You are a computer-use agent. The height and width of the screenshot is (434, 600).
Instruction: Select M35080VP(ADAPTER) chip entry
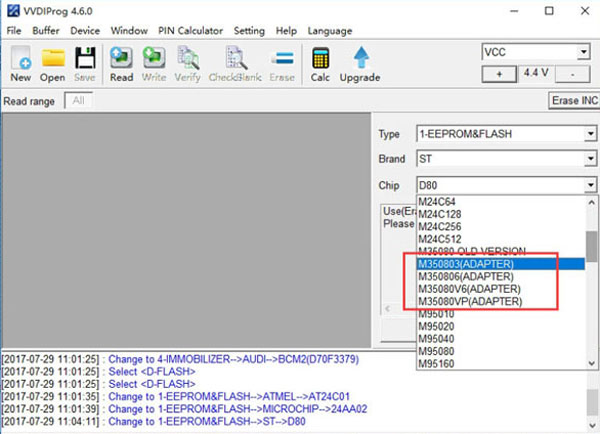[501, 301]
